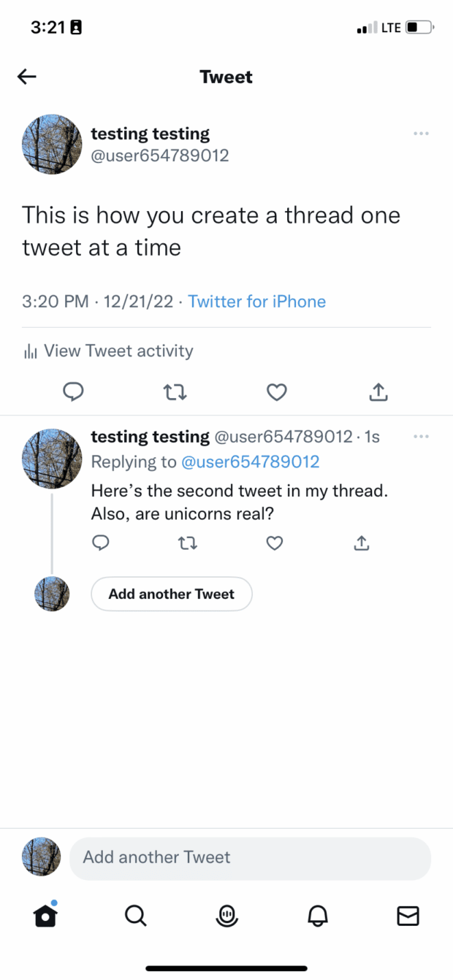Open profile via the tweet author avatar
Image resolution: width=453 pixels, height=980 pixels.
(x=51, y=145)
